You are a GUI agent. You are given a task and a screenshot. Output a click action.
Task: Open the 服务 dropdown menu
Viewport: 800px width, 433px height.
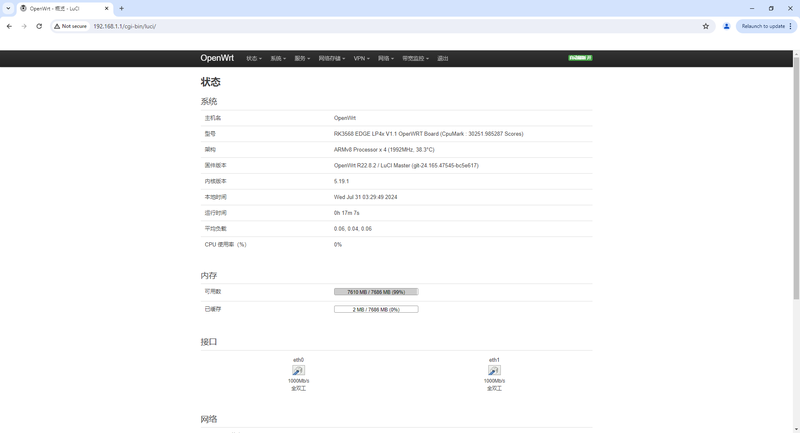pos(302,59)
